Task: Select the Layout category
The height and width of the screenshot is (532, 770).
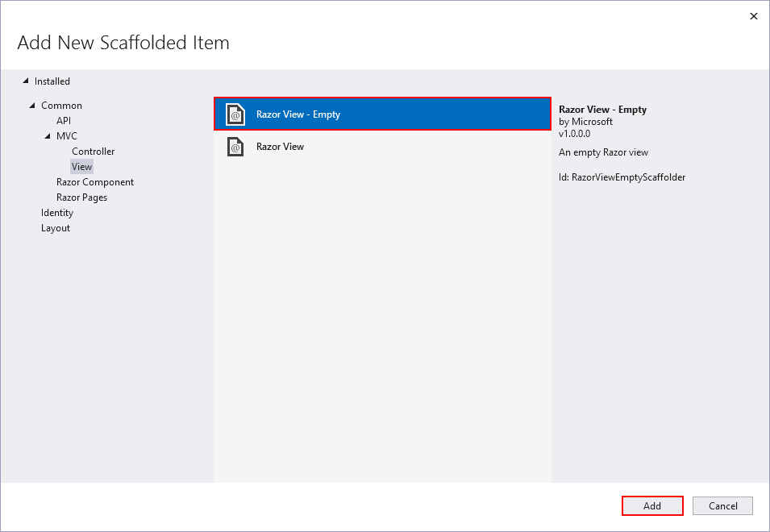Action: (x=55, y=227)
